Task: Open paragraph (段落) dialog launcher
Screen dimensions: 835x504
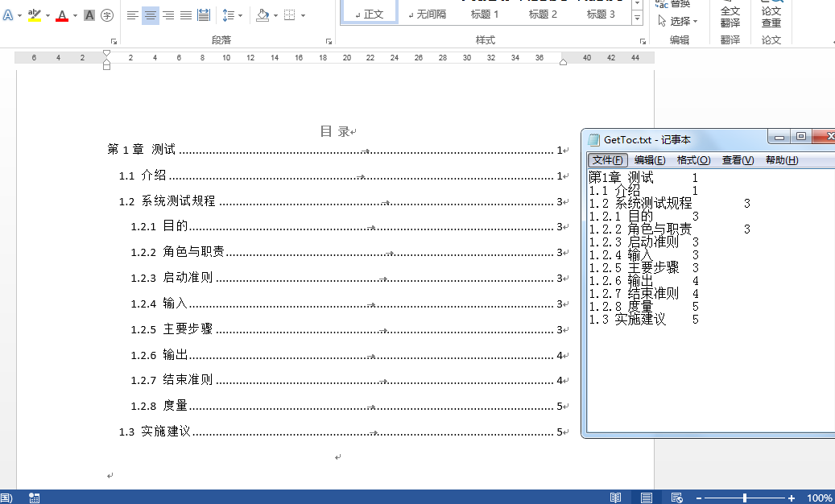Action: click(x=329, y=41)
